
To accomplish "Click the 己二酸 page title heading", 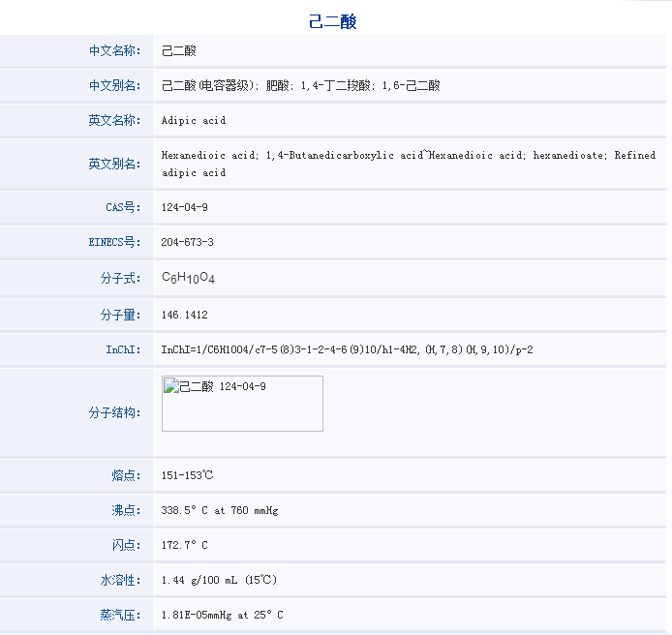I will click(x=333, y=21).
